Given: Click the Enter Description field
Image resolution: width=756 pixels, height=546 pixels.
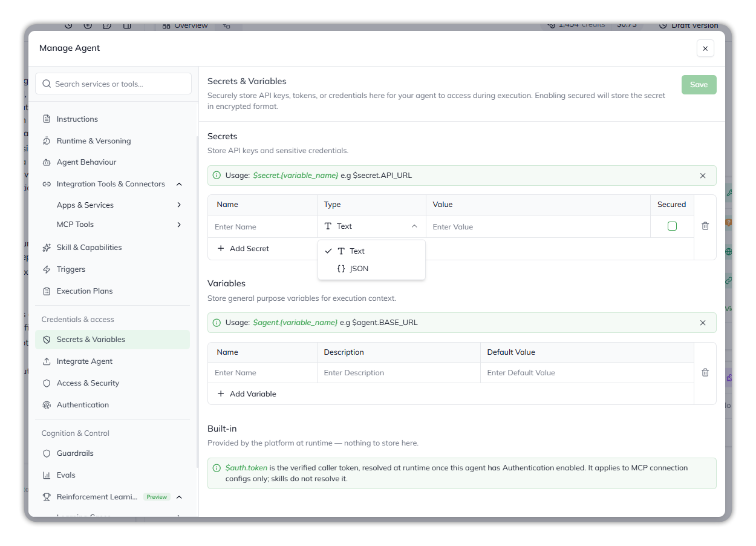Looking at the screenshot, I should click(x=399, y=373).
